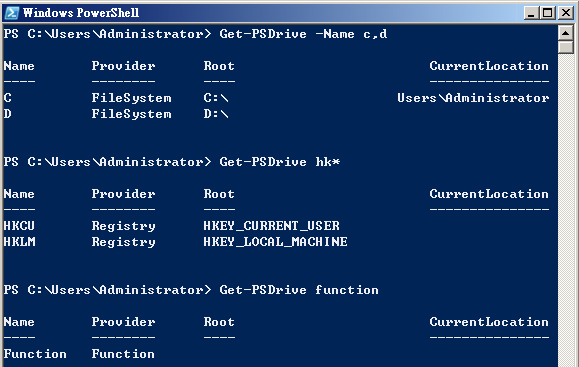Maximize the Windows PowerShell window
Image resolution: width=579 pixels, height=367 pixels.
[x=548, y=13]
